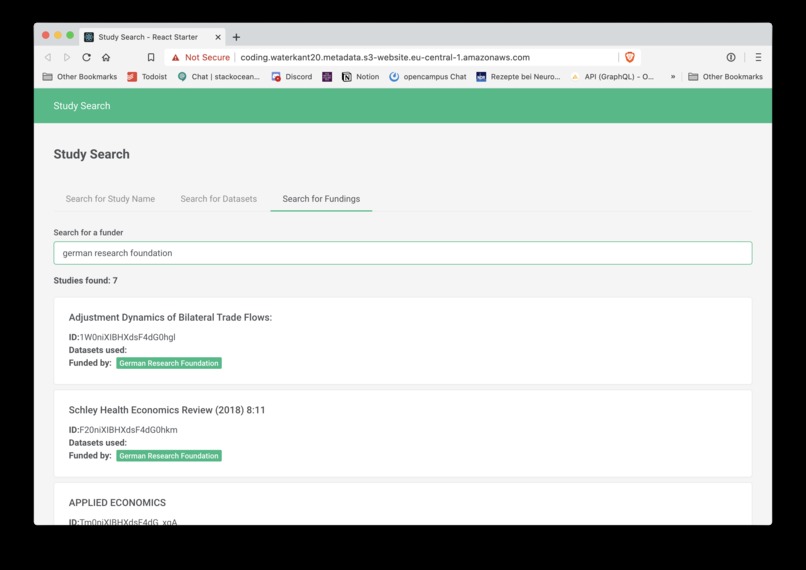Image resolution: width=806 pixels, height=570 pixels.
Task: Close the Study Search tab
Action: pos(218,37)
